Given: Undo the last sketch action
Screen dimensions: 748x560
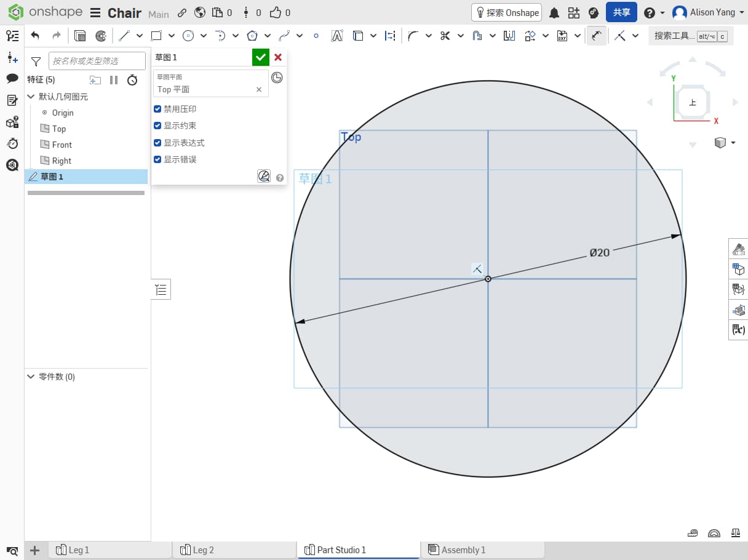Looking at the screenshot, I should (35, 36).
